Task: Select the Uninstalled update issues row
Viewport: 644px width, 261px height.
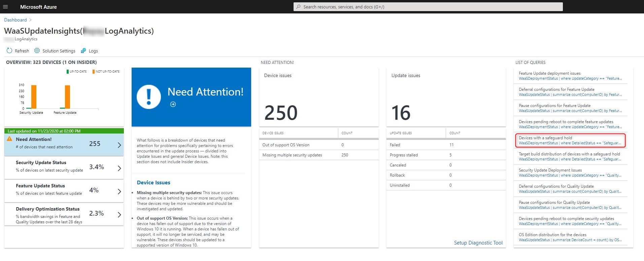Action: click(446, 185)
